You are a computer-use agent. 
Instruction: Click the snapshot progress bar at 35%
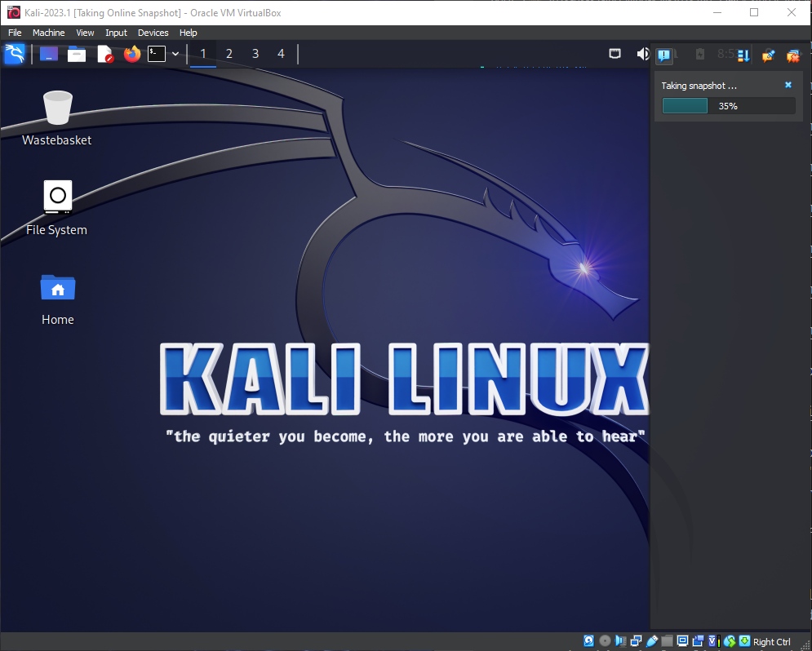click(x=729, y=105)
